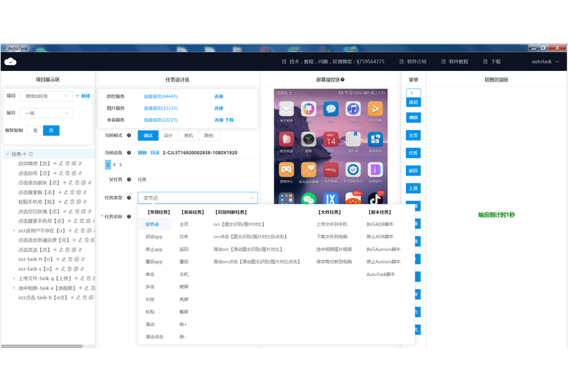Click the cloud logo icon in header

(x=10, y=61)
